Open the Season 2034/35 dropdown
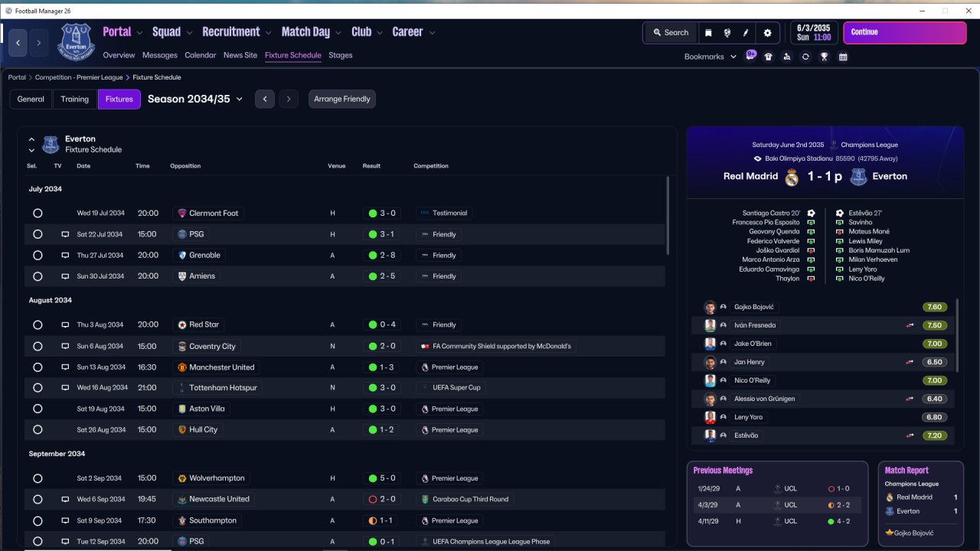This screenshot has height=551, width=980. click(195, 99)
